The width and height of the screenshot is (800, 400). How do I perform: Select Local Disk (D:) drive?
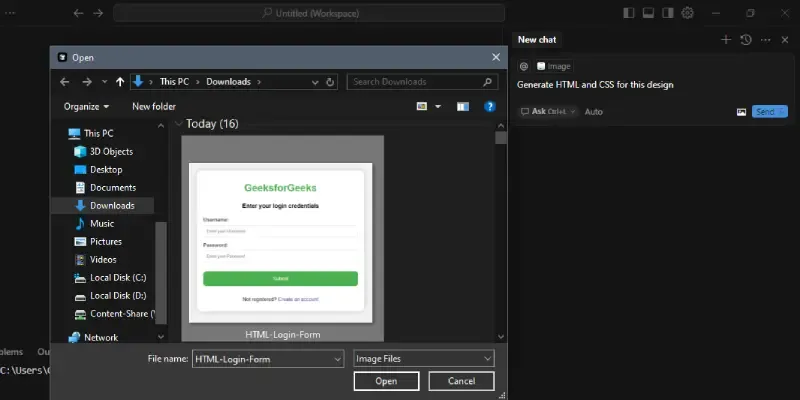[x=110, y=296]
